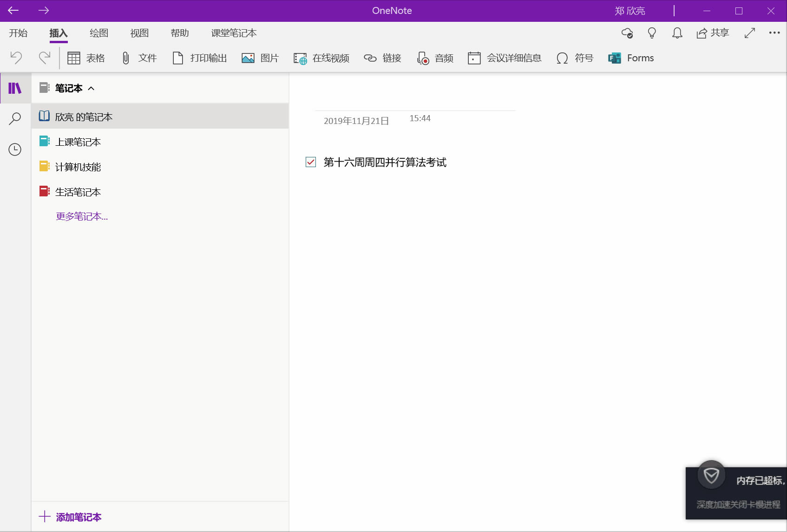Insert meeting details
The height and width of the screenshot is (532, 787).
tap(505, 58)
